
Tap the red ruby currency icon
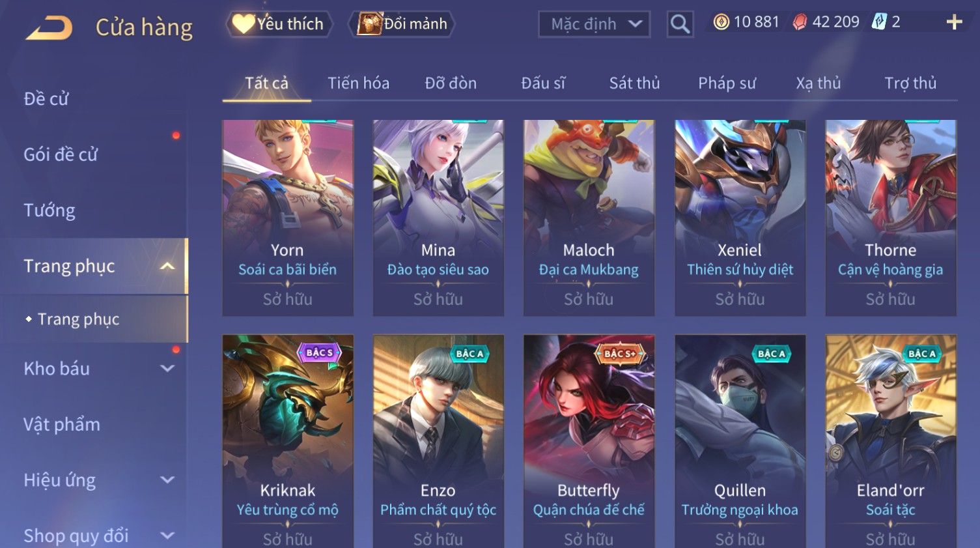point(800,22)
